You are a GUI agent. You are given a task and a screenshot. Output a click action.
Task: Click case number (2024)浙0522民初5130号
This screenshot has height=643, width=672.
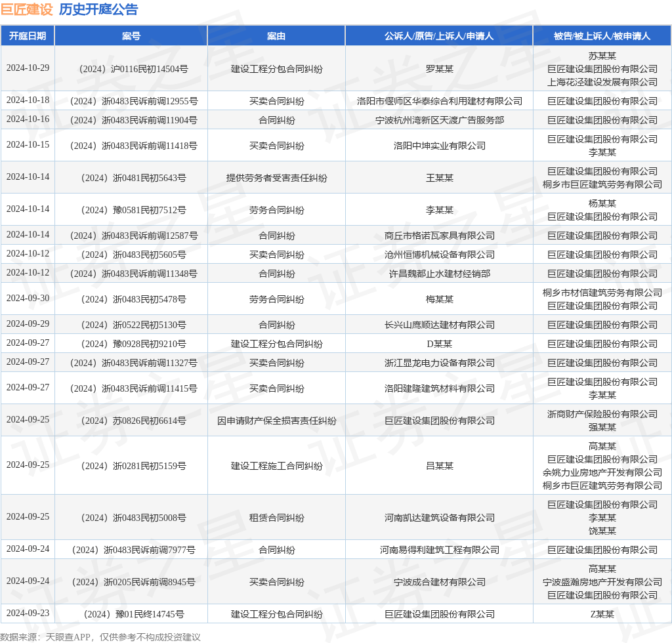134,325
